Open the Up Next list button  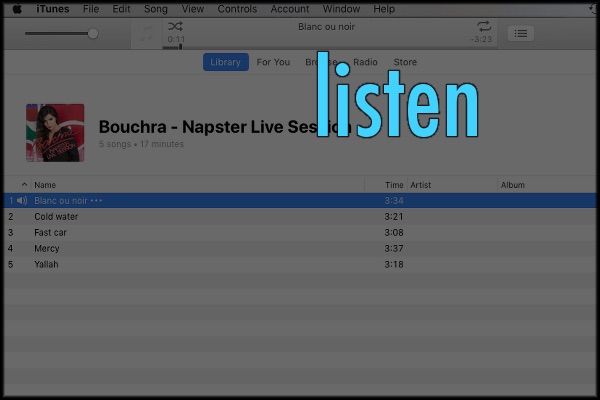(521, 34)
